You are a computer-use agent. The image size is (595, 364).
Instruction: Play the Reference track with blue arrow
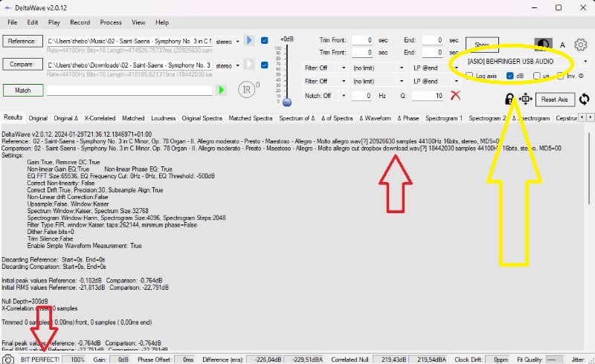[x=249, y=40]
